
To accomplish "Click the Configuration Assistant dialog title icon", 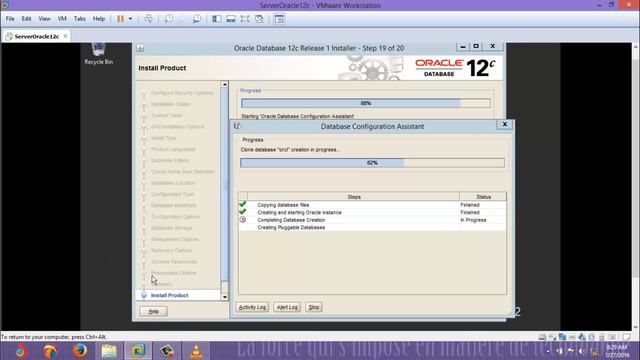I will [x=237, y=126].
